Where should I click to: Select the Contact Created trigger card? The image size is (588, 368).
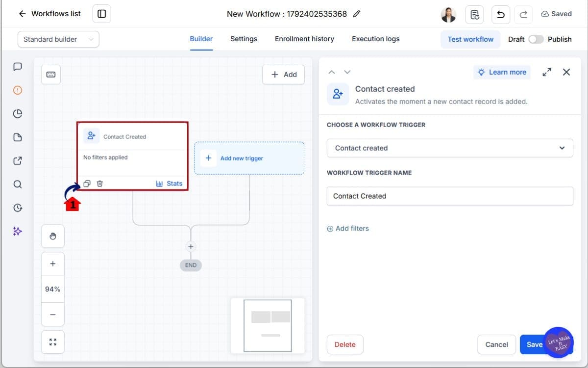(132, 157)
